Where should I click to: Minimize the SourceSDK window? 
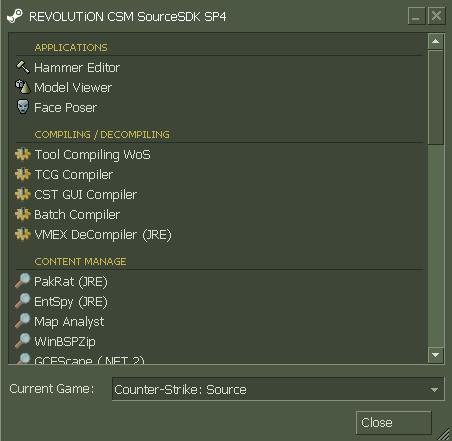416,16
